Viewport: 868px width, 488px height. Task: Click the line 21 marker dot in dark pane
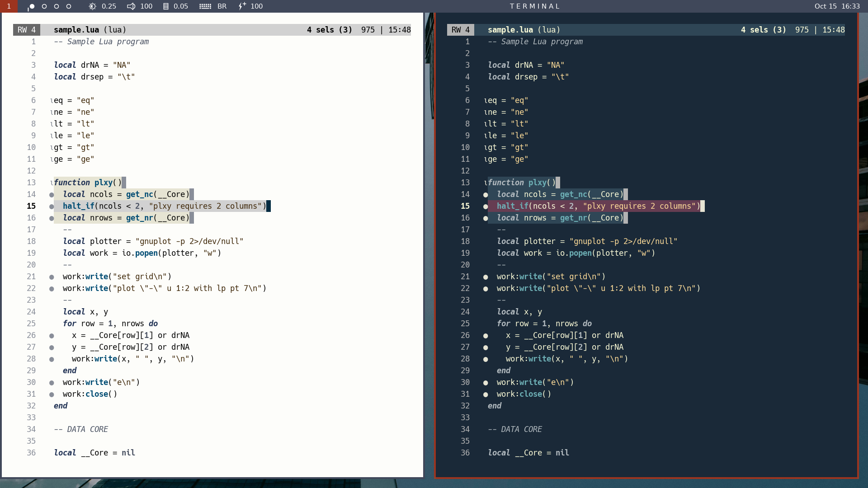[x=486, y=277]
